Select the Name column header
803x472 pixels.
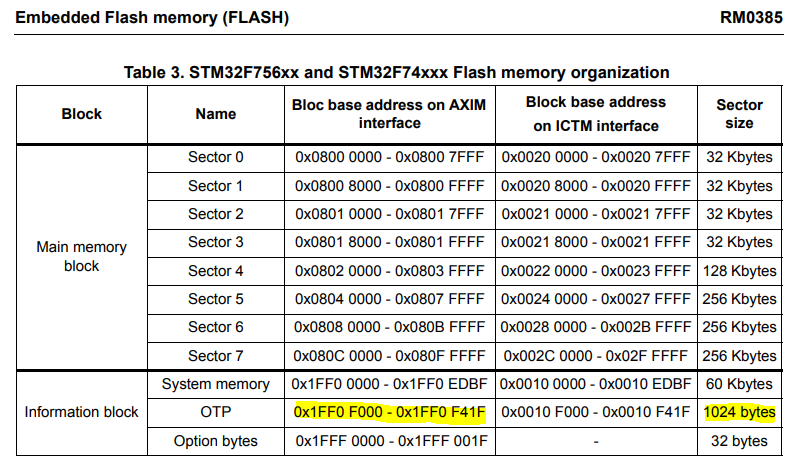click(x=216, y=114)
